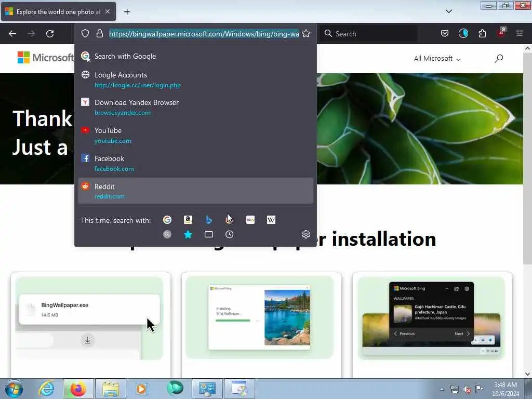The image size is (532, 399).
Task: Open search settings gear
Action: pyautogui.click(x=306, y=234)
